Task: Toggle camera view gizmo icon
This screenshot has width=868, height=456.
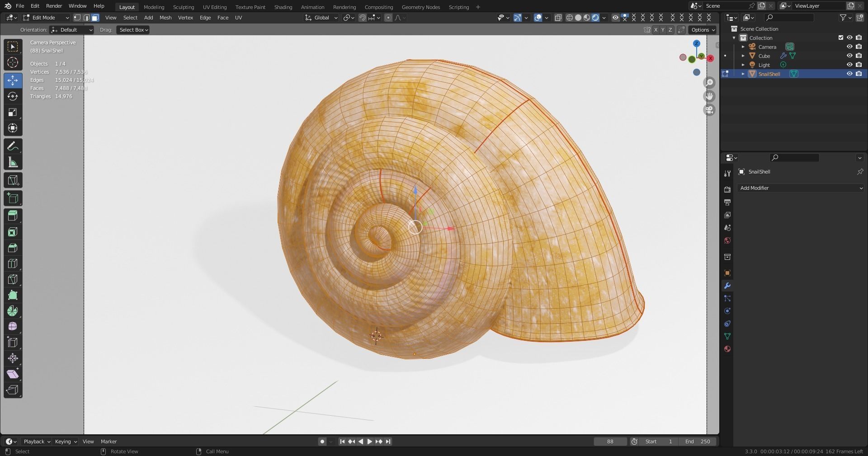Action: [x=709, y=110]
